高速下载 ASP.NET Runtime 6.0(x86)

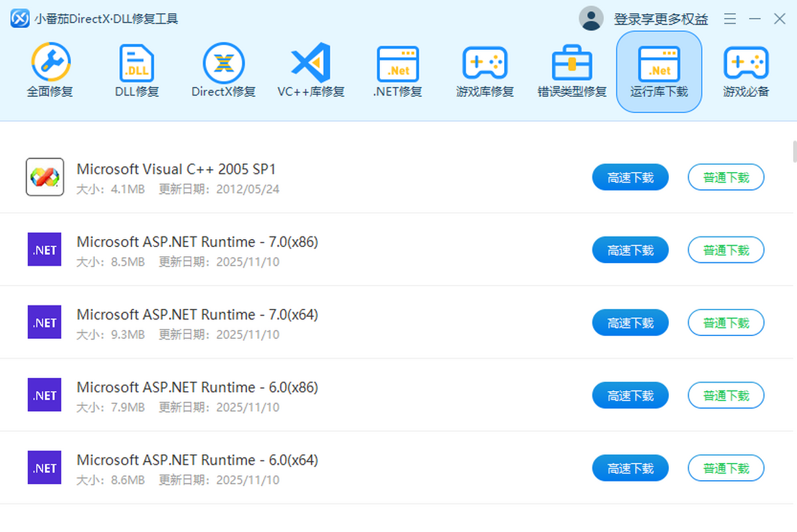[x=630, y=395]
